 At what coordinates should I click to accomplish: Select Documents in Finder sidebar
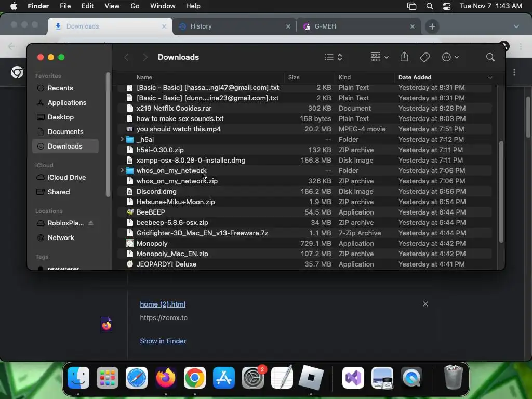pos(66,131)
